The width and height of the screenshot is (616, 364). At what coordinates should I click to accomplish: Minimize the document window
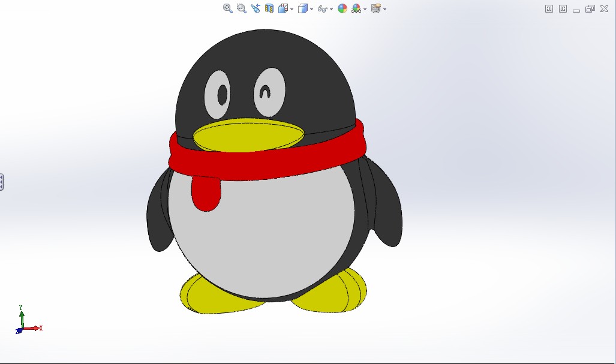click(x=576, y=10)
